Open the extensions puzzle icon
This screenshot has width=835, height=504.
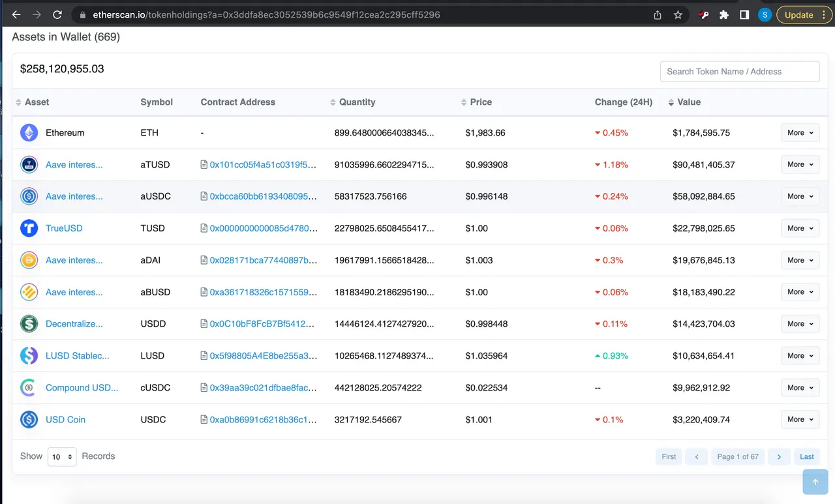click(723, 14)
